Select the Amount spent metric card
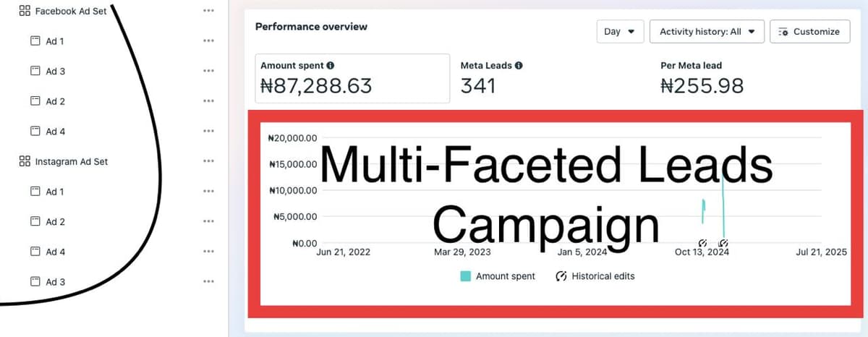This screenshot has height=337, width=868. pos(350,78)
